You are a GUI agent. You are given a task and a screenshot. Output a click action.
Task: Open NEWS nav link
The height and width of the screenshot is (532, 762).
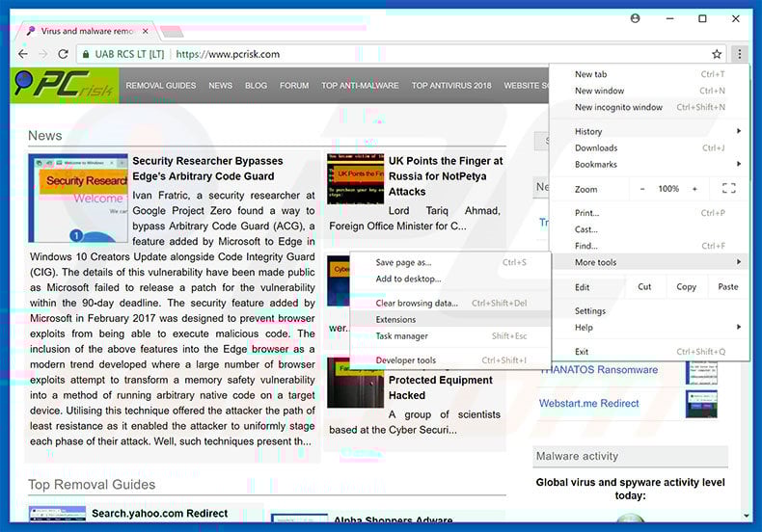click(x=221, y=86)
